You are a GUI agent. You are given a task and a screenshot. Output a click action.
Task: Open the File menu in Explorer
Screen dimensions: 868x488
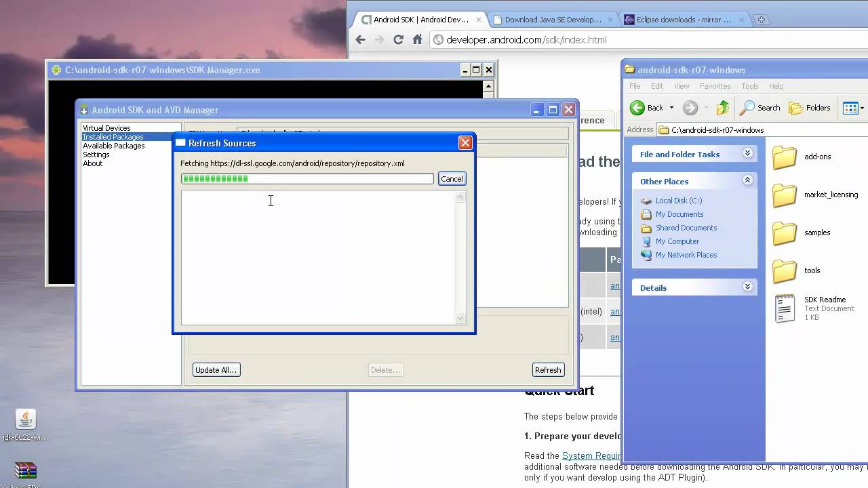click(635, 86)
